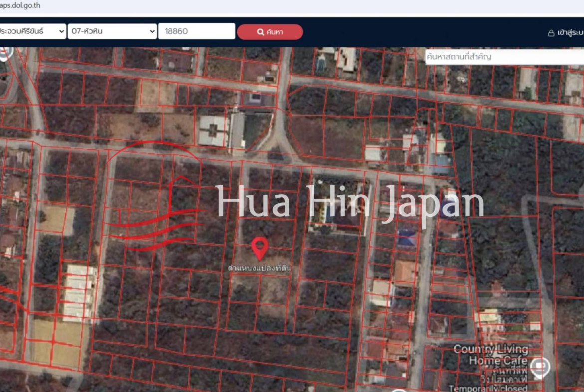Screen dimensions: 584x392
Task: Click the Country Living Home Cafe label
Action: [x=491, y=355]
